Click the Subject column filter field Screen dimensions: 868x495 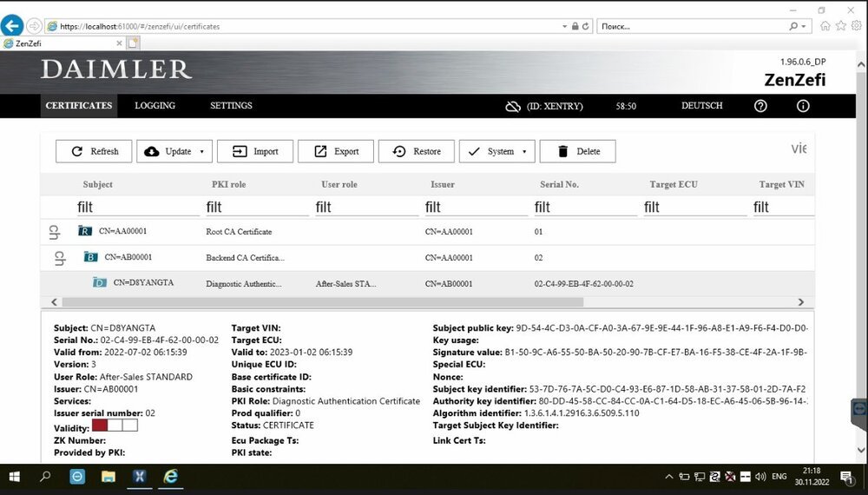[x=137, y=208]
